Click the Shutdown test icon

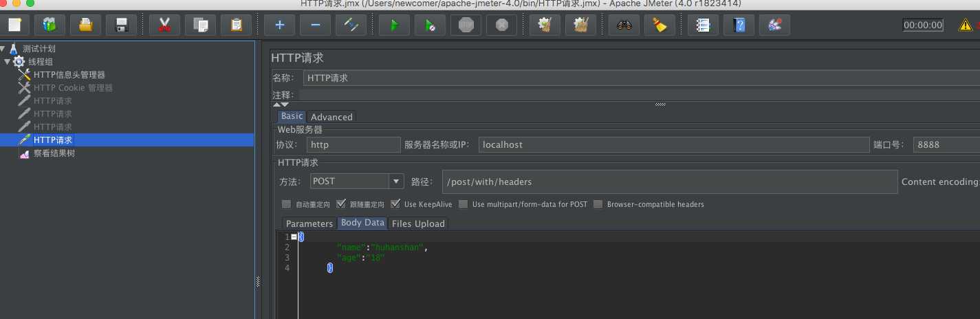point(501,25)
